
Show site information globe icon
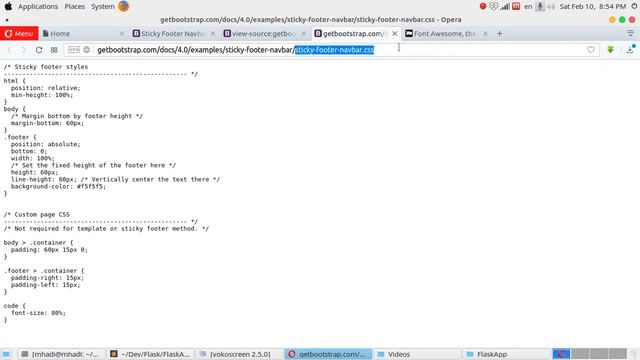tap(87, 50)
